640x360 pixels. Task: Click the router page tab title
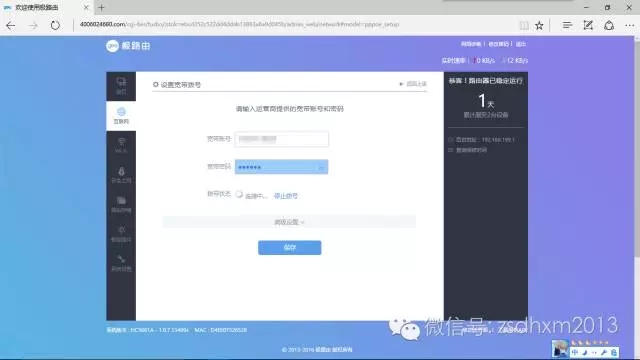point(37,7)
